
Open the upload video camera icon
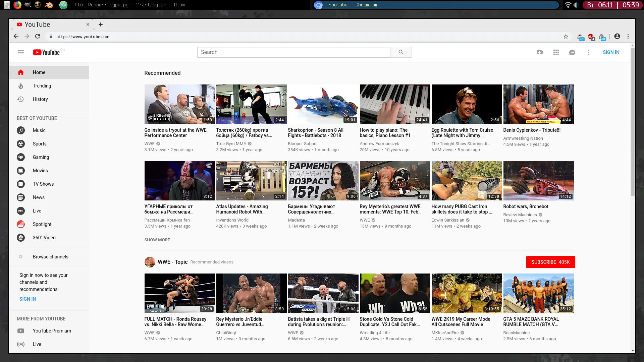540,52
